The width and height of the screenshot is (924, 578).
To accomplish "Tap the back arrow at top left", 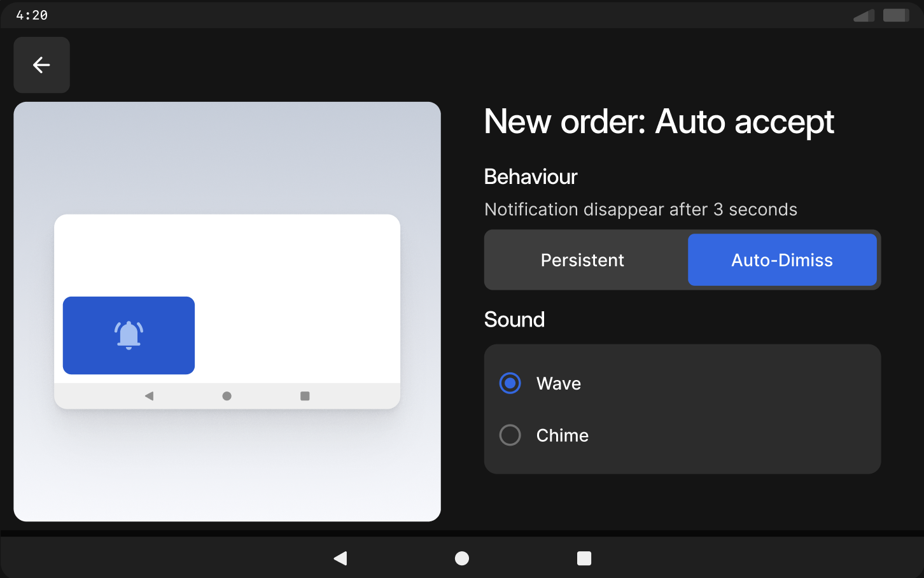I will tap(41, 65).
